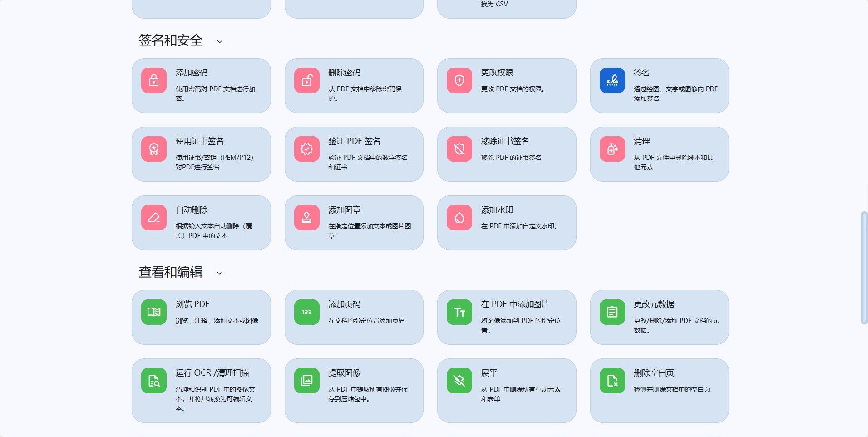The height and width of the screenshot is (437, 868).
Task: Select the Remove Blank Pages icon
Action: (x=612, y=381)
